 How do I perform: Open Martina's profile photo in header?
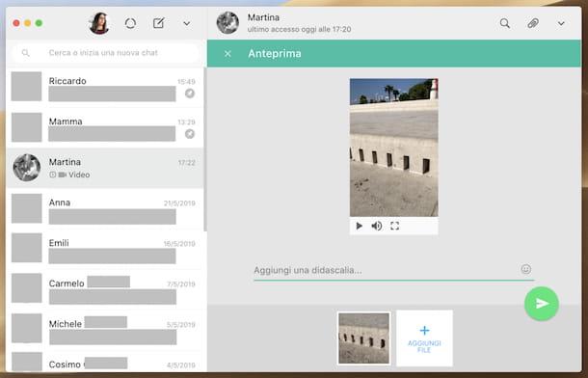pyautogui.click(x=227, y=23)
